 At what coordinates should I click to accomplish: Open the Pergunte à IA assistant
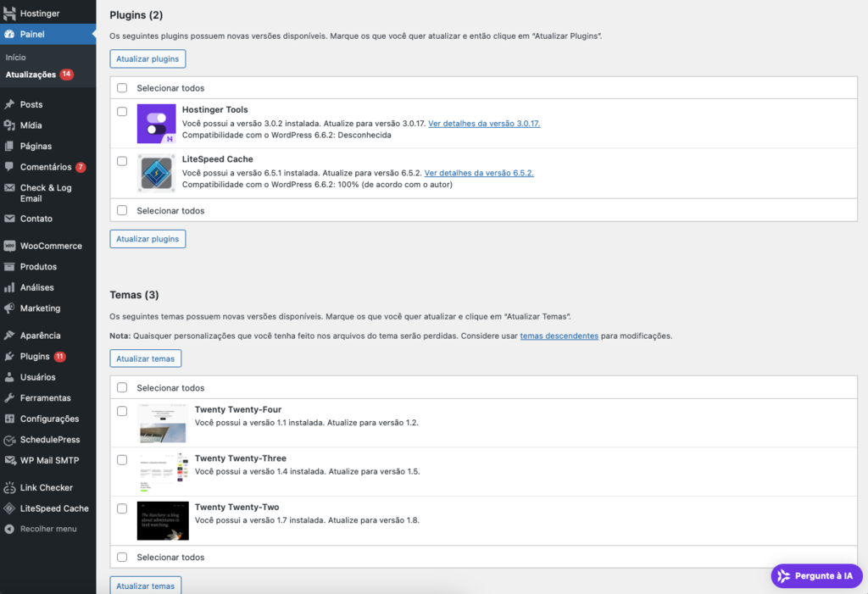pyautogui.click(x=815, y=575)
